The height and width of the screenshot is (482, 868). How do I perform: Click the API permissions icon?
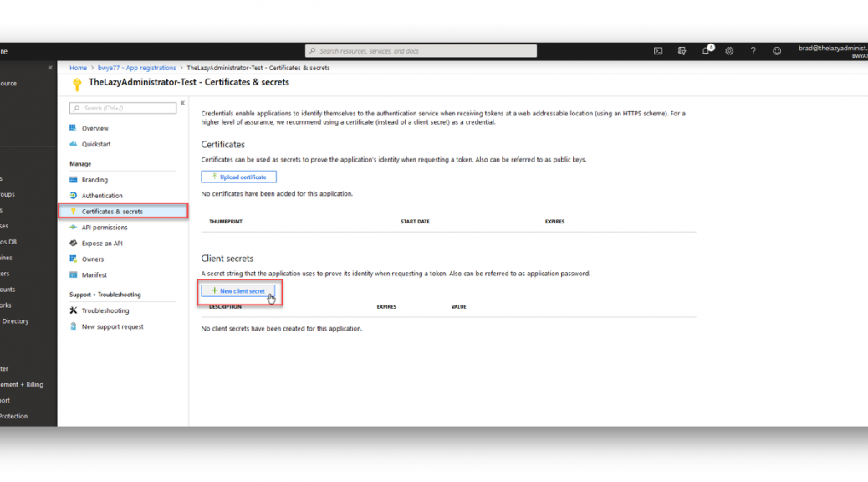[73, 227]
